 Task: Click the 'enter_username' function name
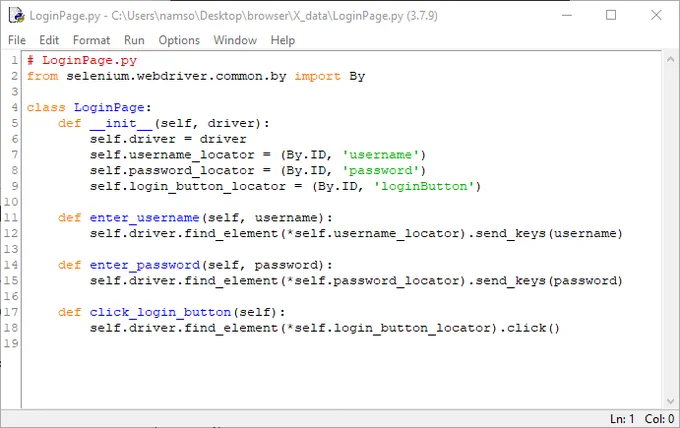144,218
